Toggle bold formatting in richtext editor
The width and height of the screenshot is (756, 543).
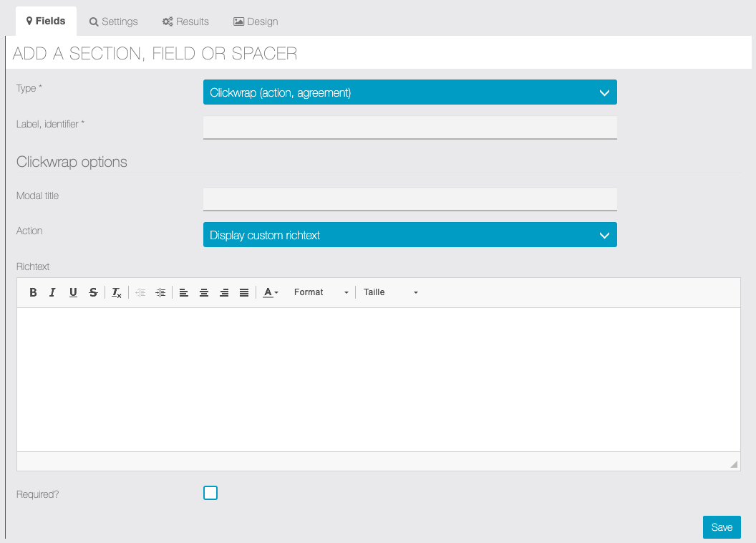(x=33, y=292)
